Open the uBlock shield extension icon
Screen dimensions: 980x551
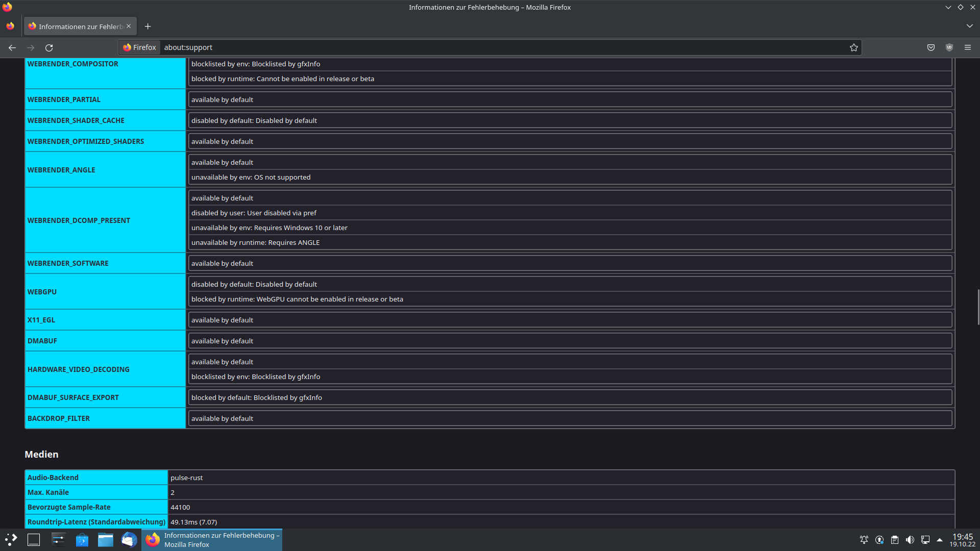949,47
